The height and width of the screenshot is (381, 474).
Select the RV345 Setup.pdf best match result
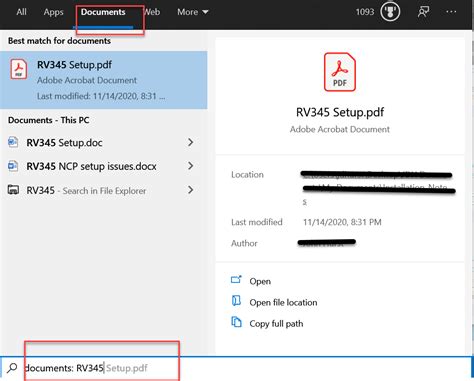pos(103,80)
